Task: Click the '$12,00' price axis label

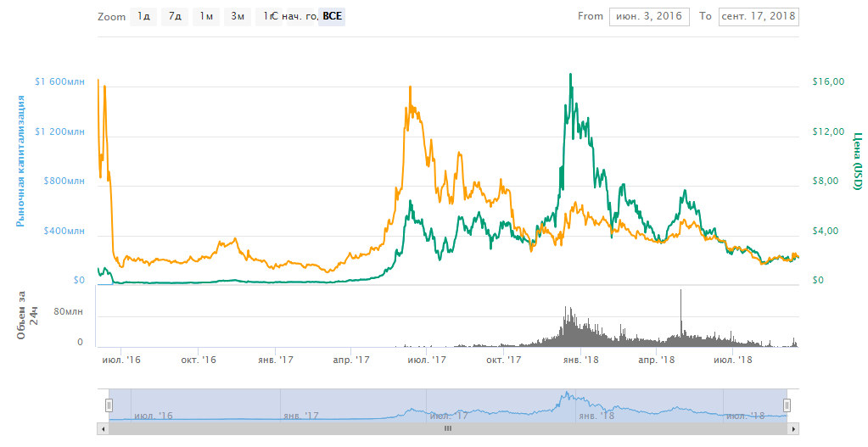Action: [828, 131]
